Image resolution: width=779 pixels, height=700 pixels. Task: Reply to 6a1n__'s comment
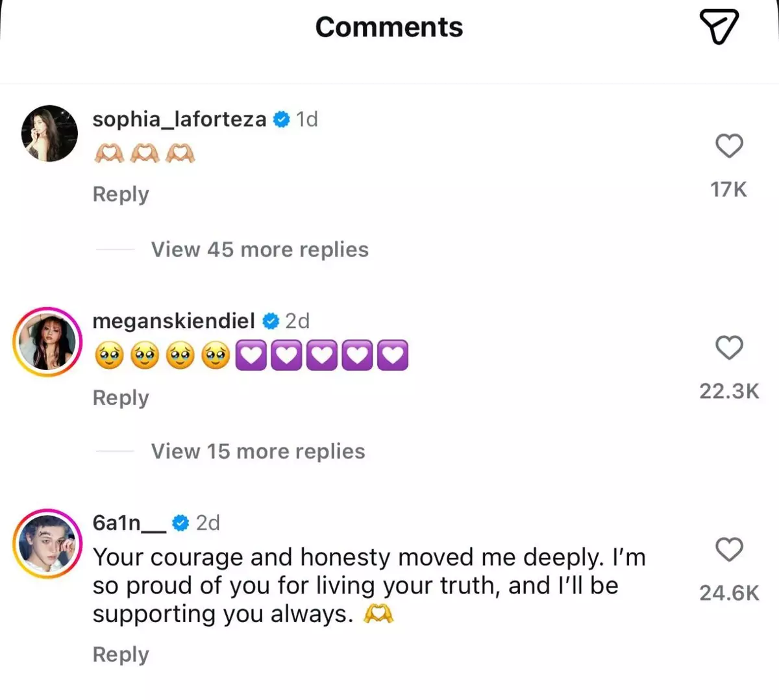[121, 655]
